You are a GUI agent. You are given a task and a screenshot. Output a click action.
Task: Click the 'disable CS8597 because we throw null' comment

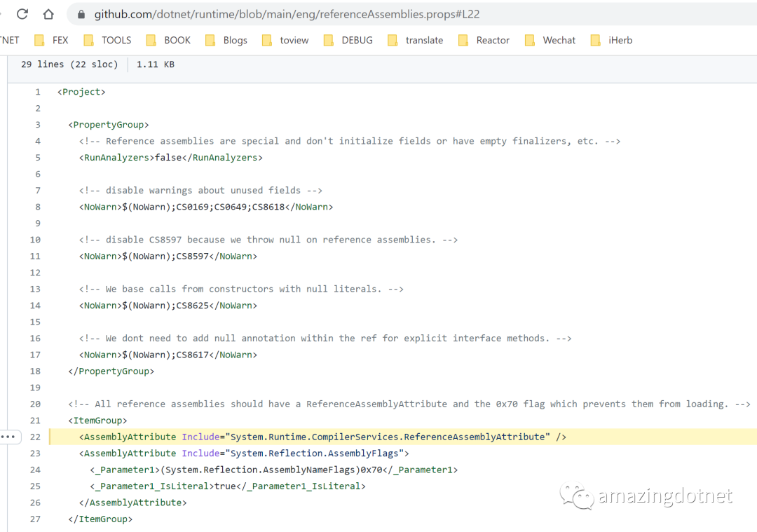point(268,240)
